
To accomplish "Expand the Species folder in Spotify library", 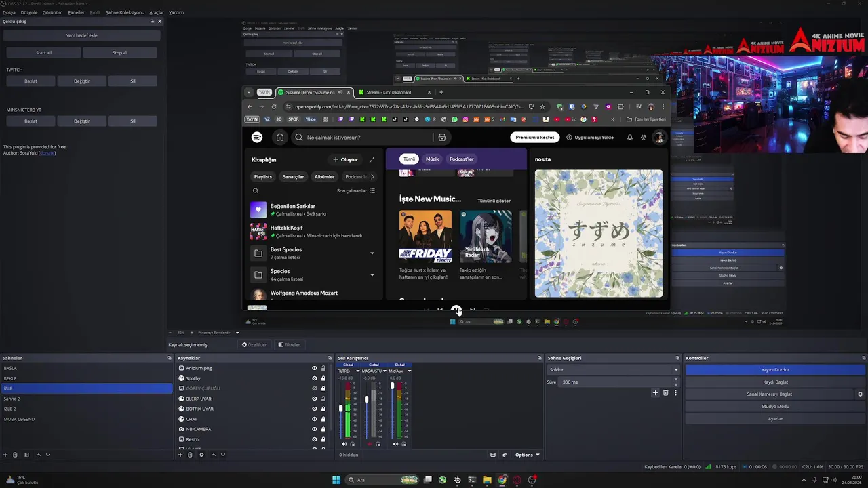I will 372,274.
